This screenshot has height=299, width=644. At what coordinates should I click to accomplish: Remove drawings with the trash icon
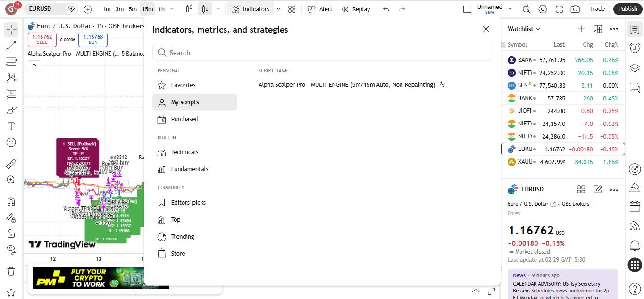[x=11, y=272]
